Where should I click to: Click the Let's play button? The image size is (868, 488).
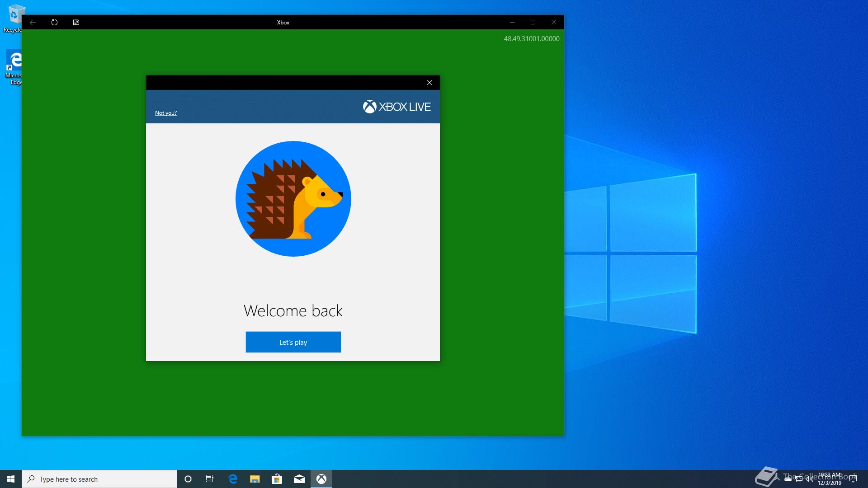pos(293,342)
